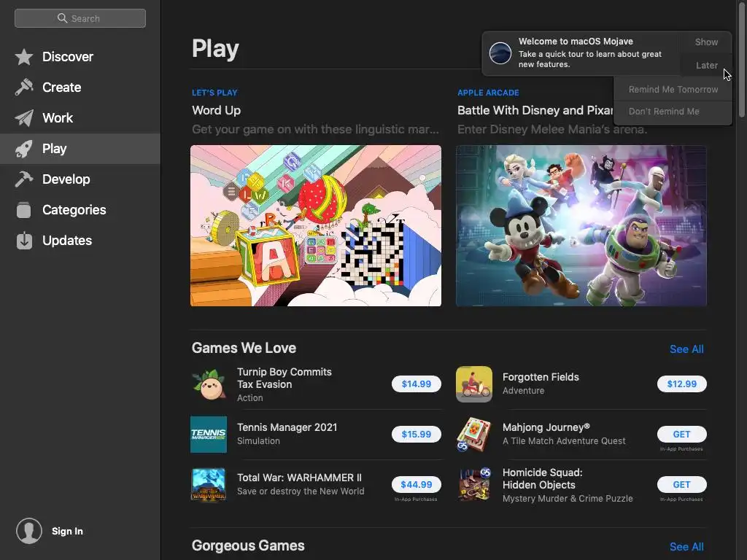Click the Sign In link
Viewport: 747px width, 560px height.
click(x=67, y=531)
